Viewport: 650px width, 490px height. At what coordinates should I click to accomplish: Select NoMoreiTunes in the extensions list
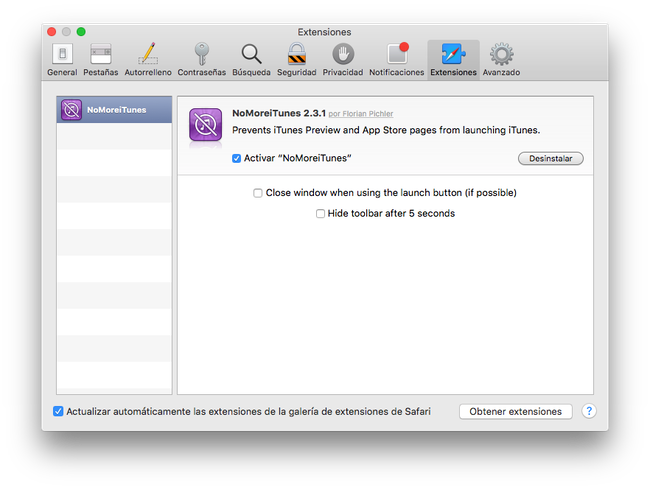[x=114, y=110]
